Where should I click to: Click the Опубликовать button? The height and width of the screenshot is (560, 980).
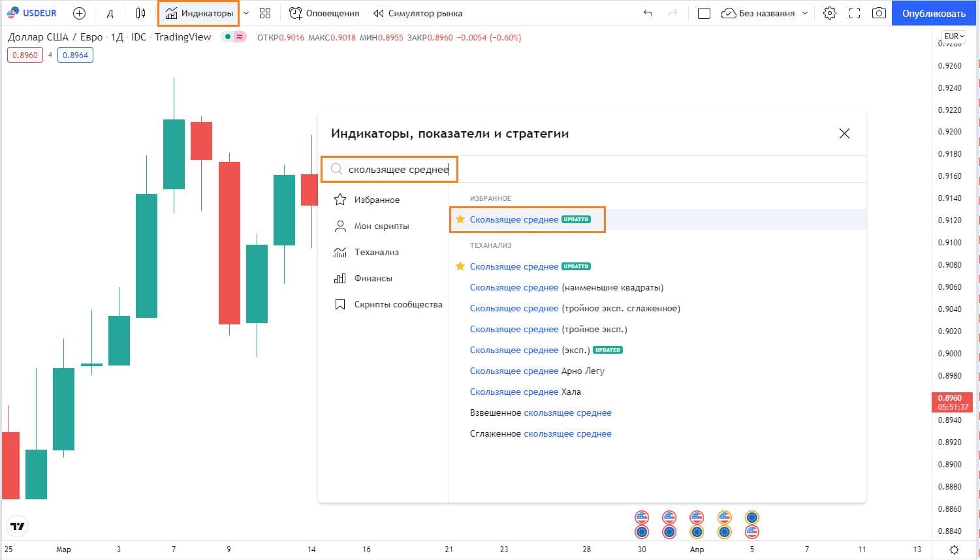tap(934, 13)
